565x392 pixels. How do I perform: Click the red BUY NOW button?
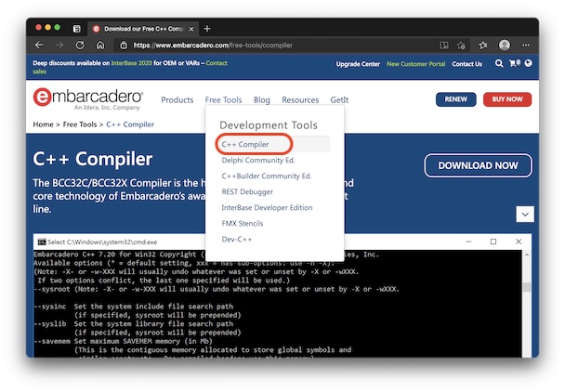[507, 99]
